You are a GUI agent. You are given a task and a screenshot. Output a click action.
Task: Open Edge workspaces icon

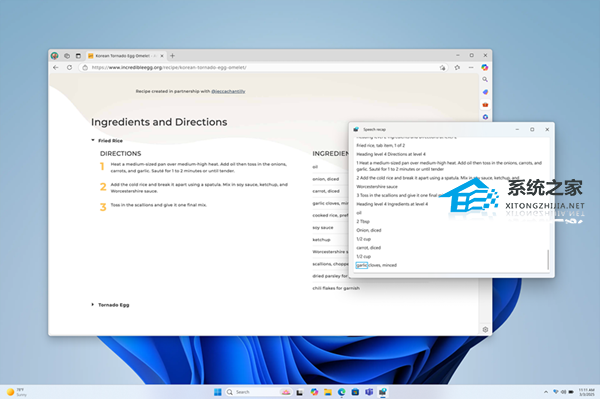[x=67, y=56]
